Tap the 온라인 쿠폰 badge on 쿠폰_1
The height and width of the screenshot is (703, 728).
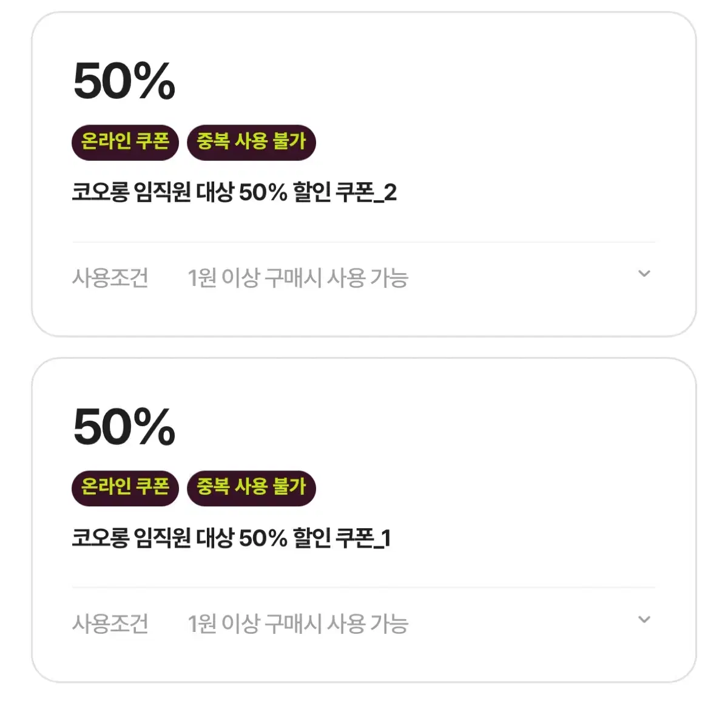125,488
